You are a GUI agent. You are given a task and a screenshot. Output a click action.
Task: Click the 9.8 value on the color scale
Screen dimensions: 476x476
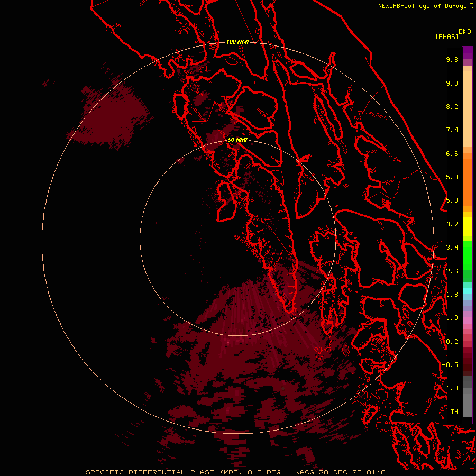[x=452, y=59]
